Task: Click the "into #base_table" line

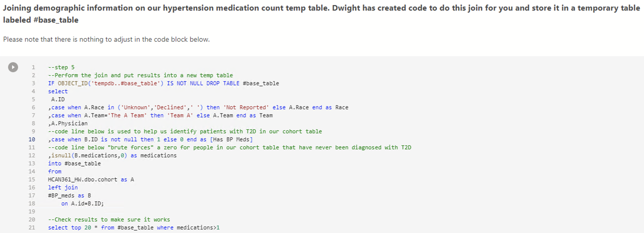Action: [74, 163]
